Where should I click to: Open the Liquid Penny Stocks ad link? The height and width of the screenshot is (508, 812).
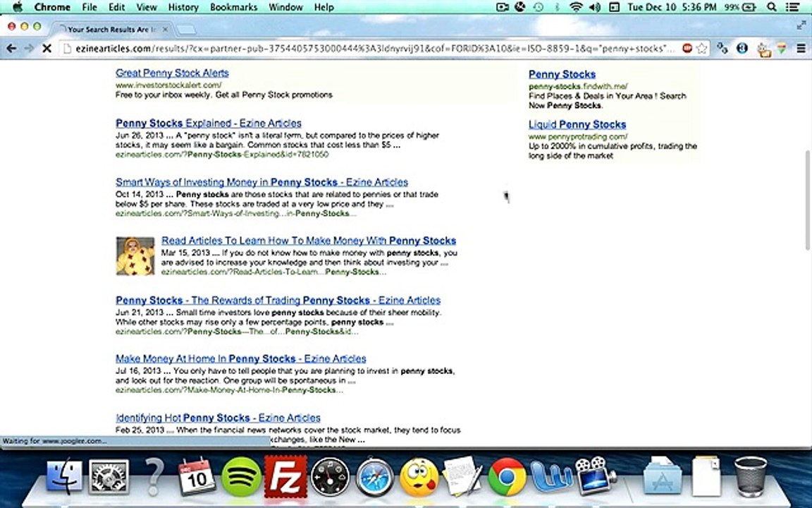coord(577,124)
